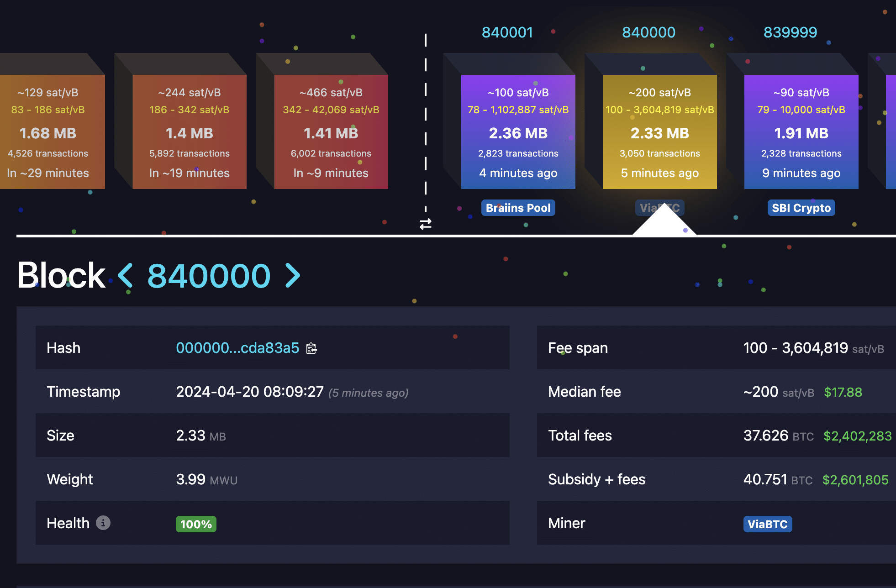Viewport: 896px width, 588px height.
Task: Click the 100% health badge
Action: tap(195, 524)
